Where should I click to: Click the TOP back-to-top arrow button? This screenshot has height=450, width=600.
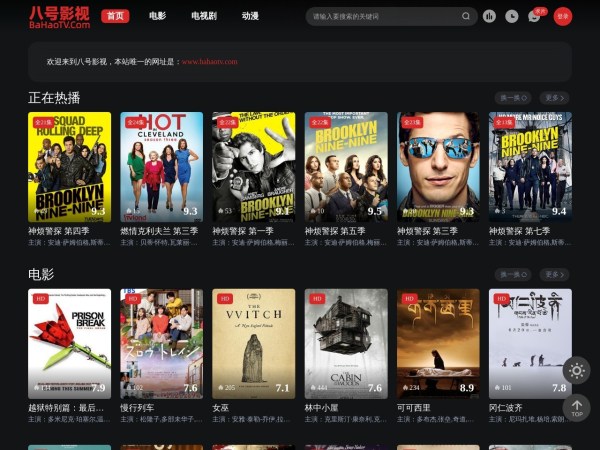[577, 408]
